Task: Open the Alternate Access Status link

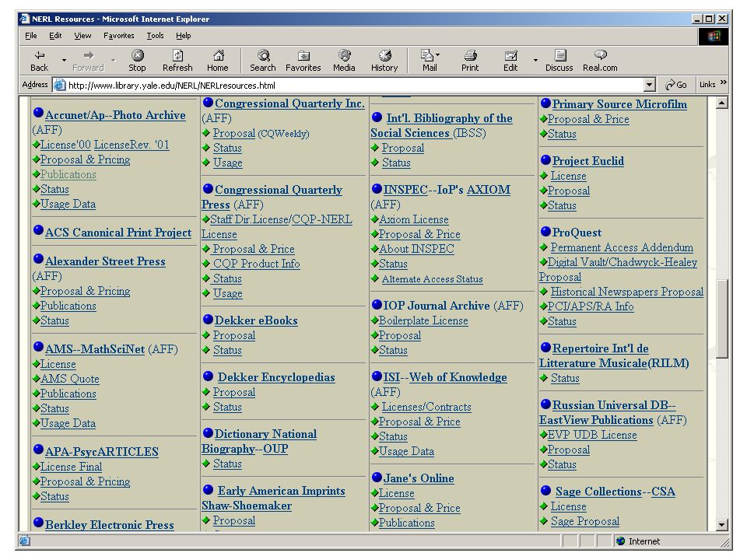Action: (x=432, y=279)
